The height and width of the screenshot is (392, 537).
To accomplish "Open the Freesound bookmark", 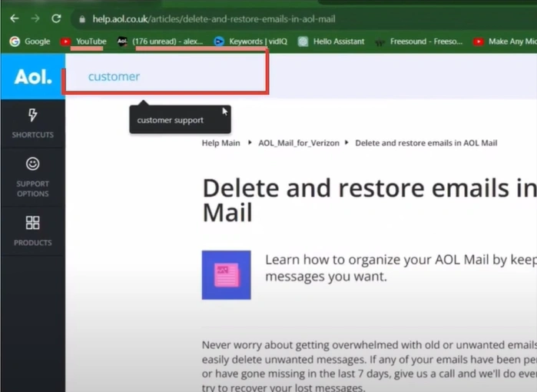I will click(419, 42).
